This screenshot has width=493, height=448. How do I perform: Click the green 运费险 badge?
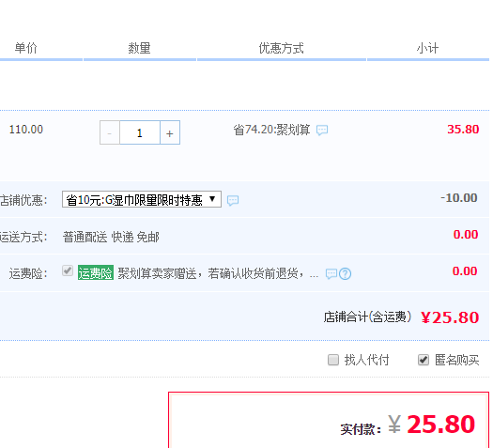click(x=96, y=273)
